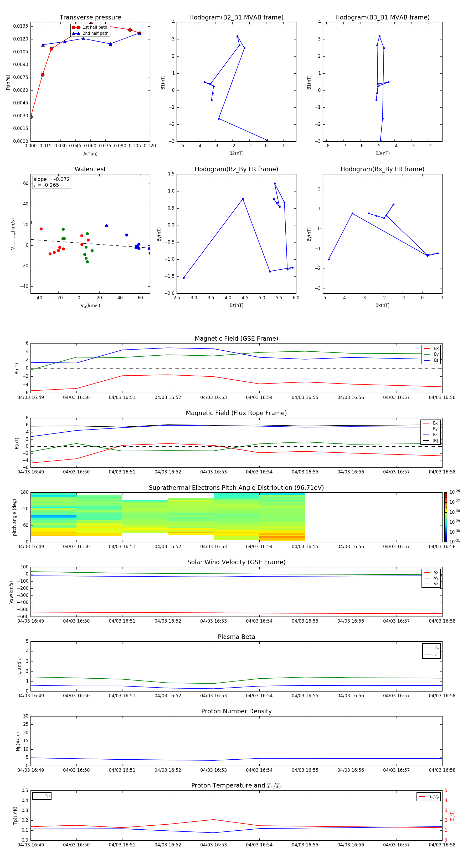Screen dimensions: 473x868
Task: Select the red Bx legend entry in GSE panel
Action: tap(431, 349)
